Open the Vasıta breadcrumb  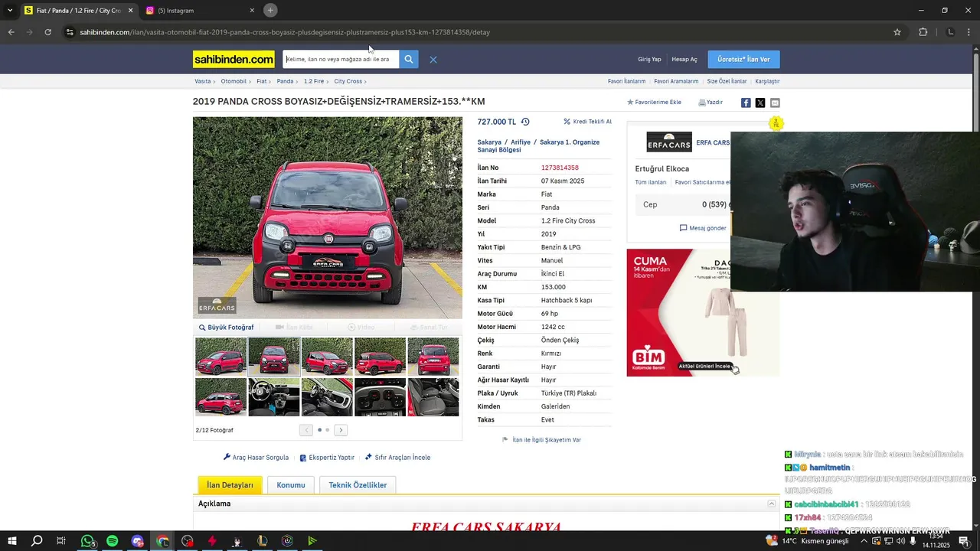202,81
